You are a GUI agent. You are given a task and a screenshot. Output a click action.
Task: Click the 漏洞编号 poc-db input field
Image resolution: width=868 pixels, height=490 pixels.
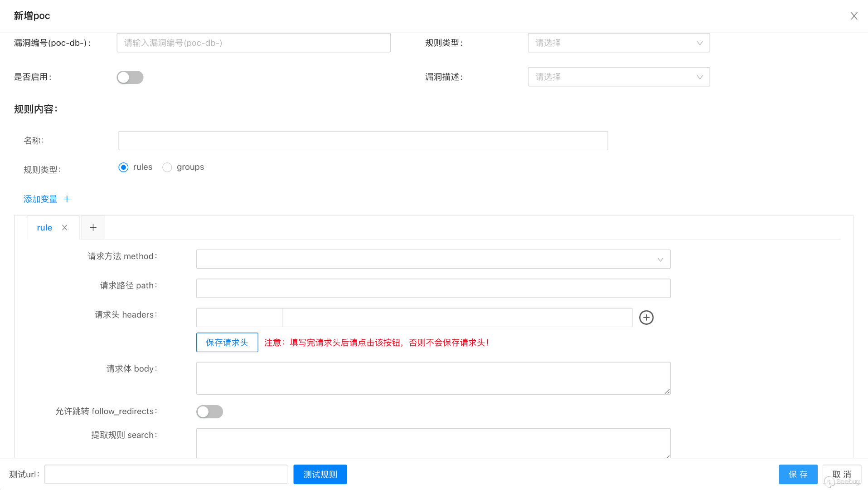[253, 43]
